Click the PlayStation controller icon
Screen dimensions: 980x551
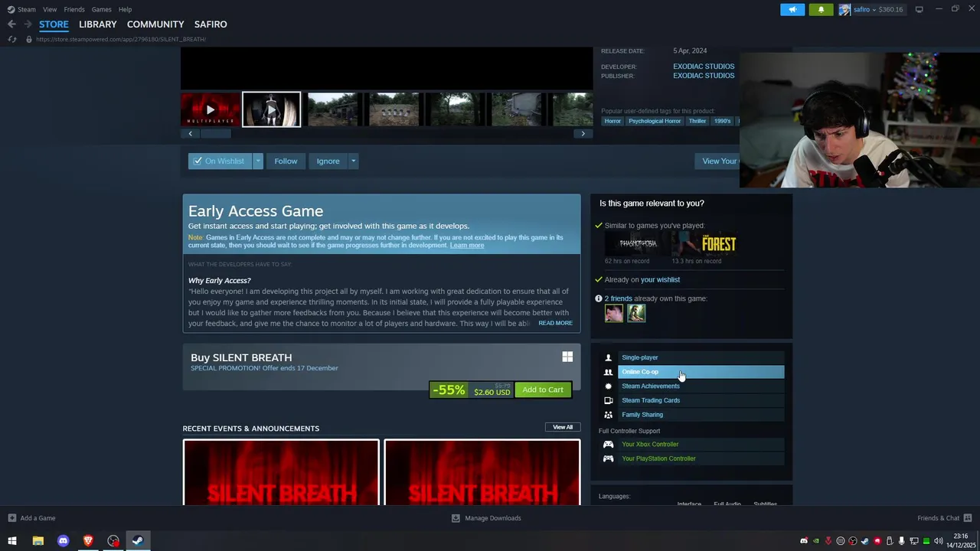pos(608,458)
